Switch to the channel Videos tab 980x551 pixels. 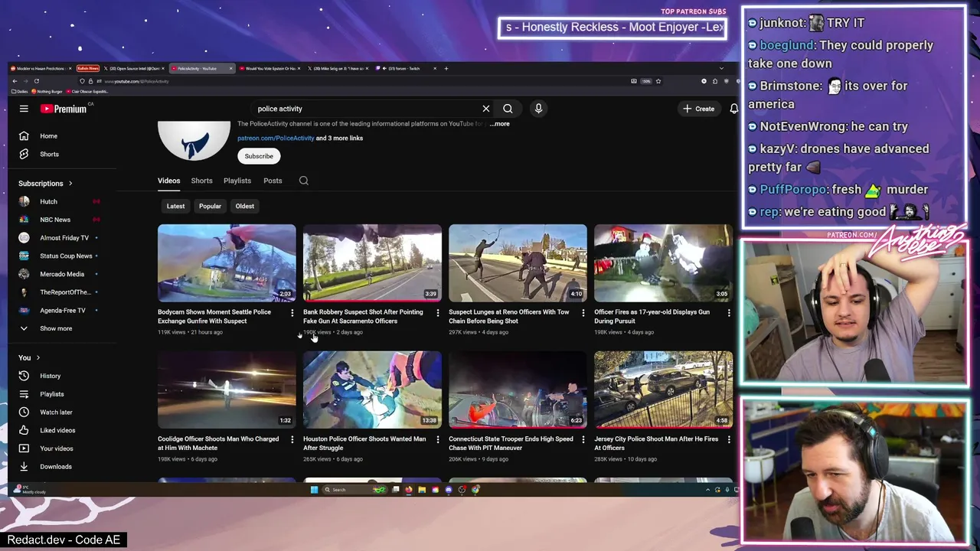tap(168, 181)
